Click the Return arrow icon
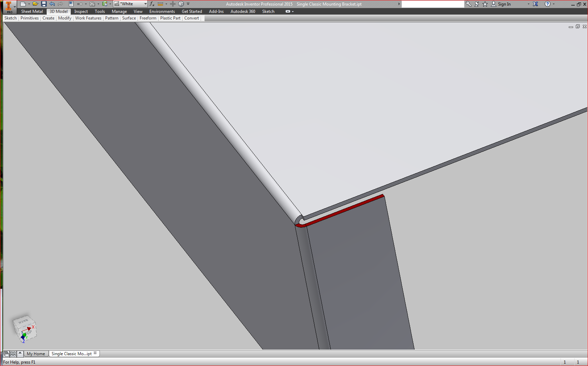Viewport: 588px width, 366px height. 80,4
